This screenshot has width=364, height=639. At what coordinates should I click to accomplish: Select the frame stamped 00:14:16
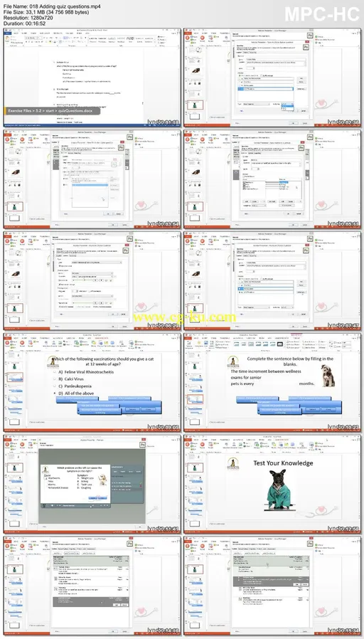pyautogui.click(x=92, y=586)
